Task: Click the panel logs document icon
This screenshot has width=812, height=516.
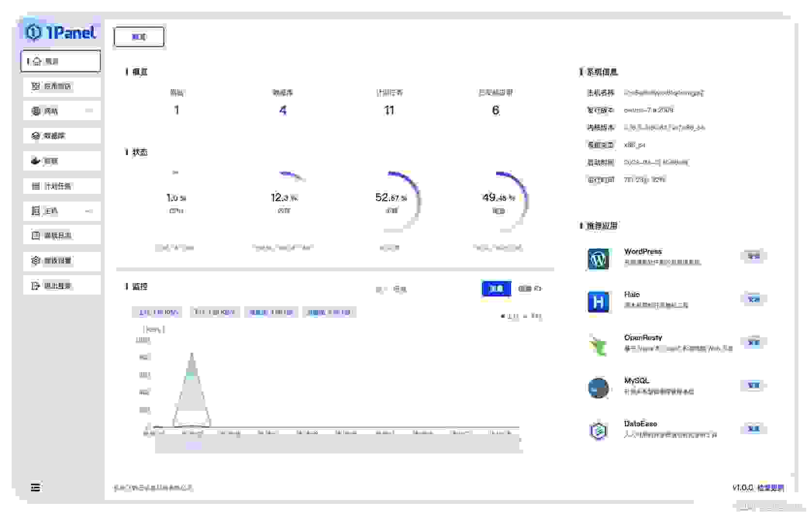Action: tap(35, 235)
